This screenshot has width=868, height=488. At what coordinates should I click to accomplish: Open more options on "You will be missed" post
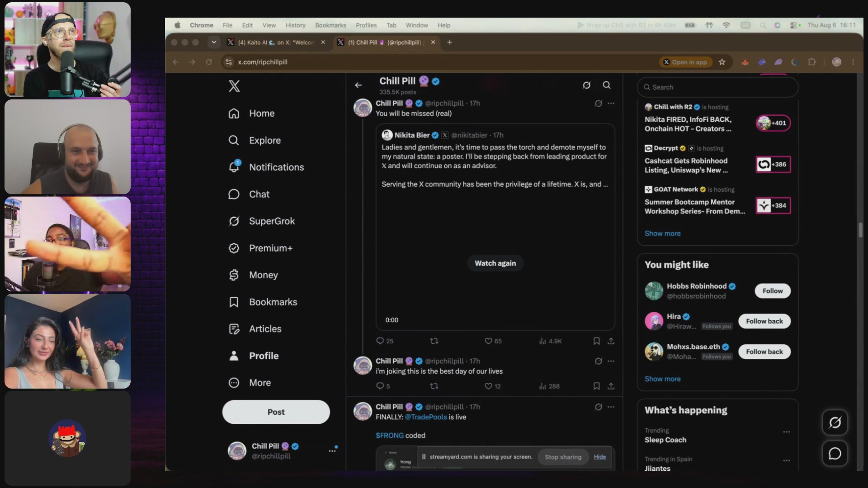pos(611,103)
